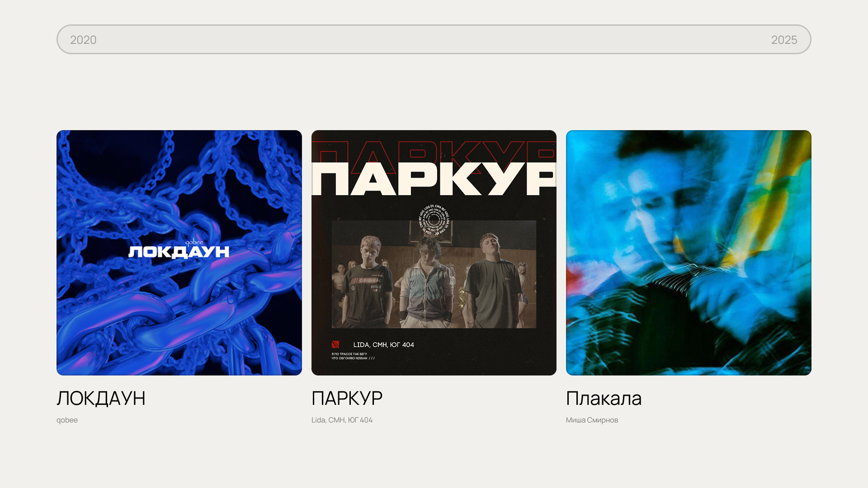Select the Миша Смирнов artist caption
The image size is (868, 488).
592,420
